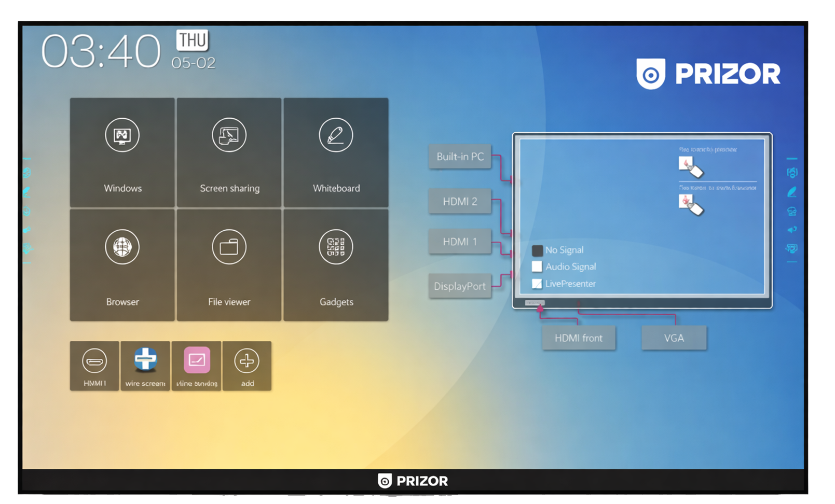Add a new shortcut with add tile
The height and width of the screenshot is (504, 835).
[247, 366]
